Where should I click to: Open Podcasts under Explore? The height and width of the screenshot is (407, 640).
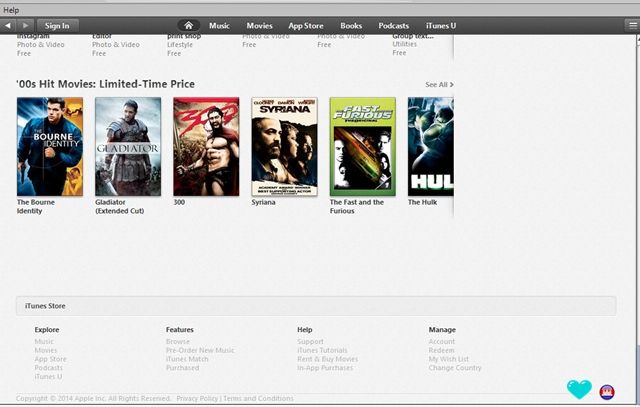coord(49,368)
